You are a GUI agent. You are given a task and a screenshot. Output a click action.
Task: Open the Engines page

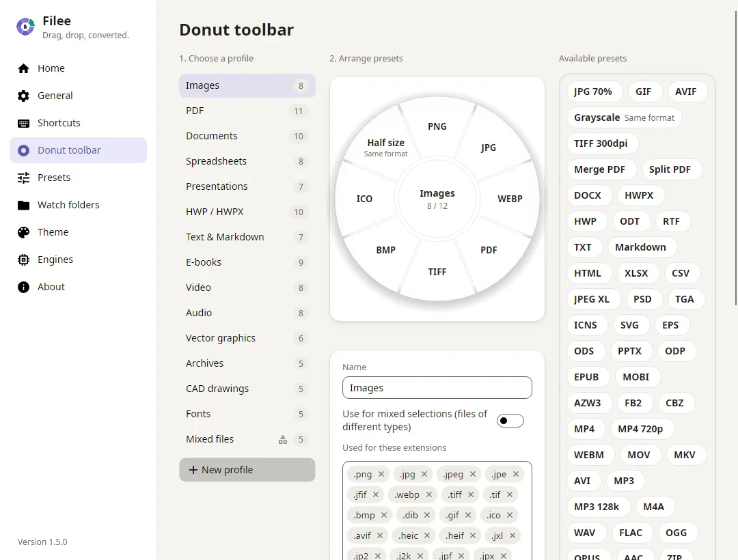pyautogui.click(x=78, y=260)
